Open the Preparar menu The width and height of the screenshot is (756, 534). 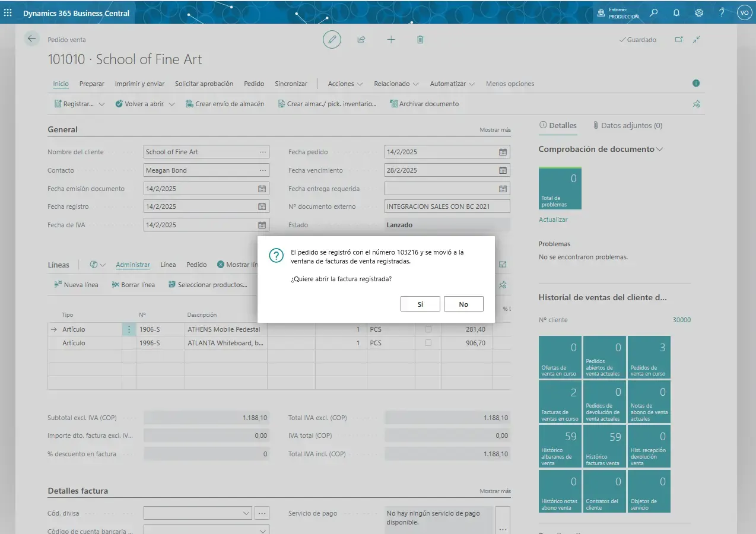click(x=92, y=84)
